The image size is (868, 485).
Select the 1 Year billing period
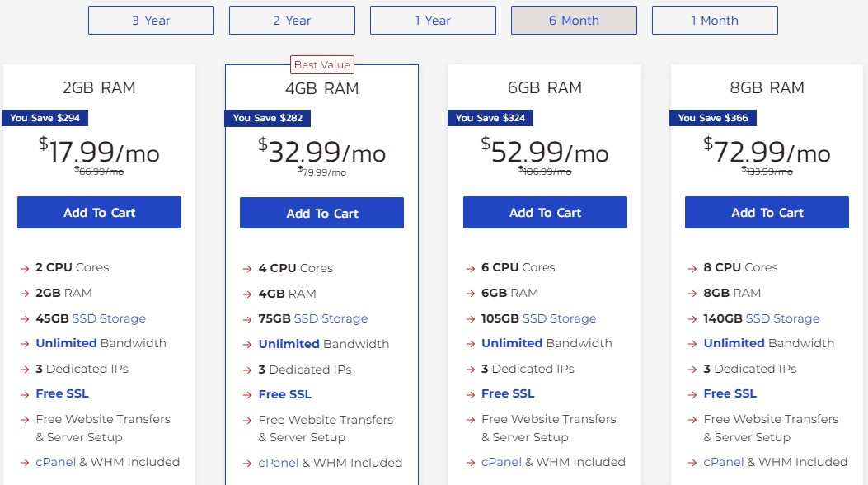pyautogui.click(x=433, y=20)
